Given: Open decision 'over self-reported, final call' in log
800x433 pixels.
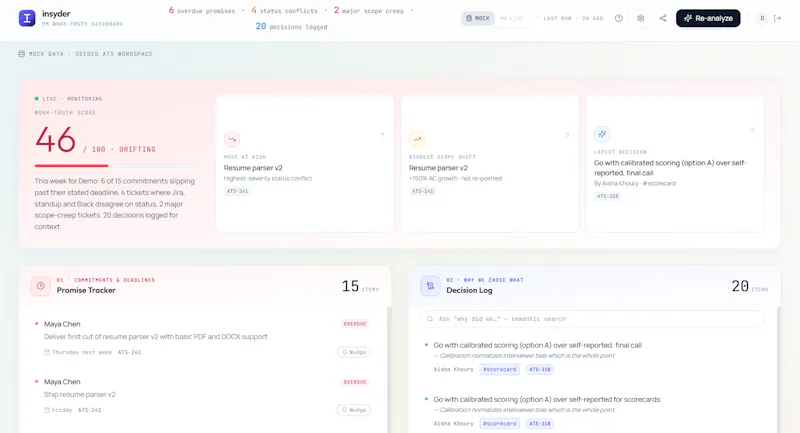Looking at the screenshot, I should coord(537,345).
